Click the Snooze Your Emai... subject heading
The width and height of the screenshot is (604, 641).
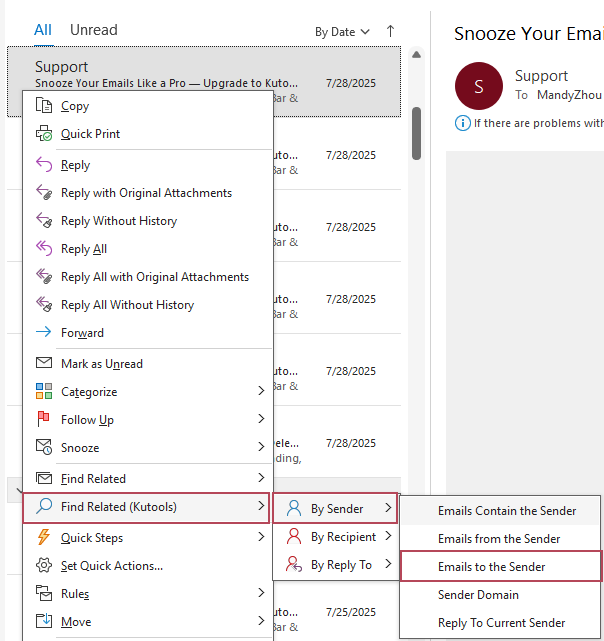pyautogui.click(x=528, y=34)
